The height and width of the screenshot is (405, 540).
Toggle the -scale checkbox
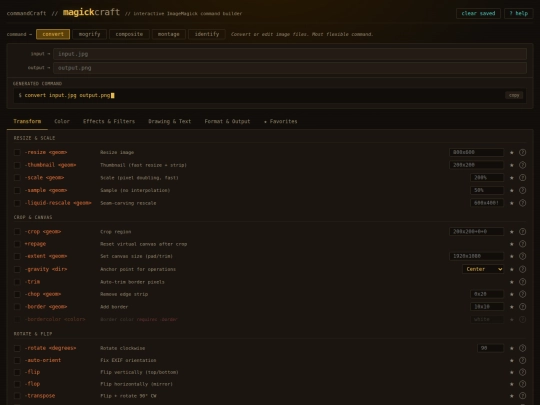17,178
